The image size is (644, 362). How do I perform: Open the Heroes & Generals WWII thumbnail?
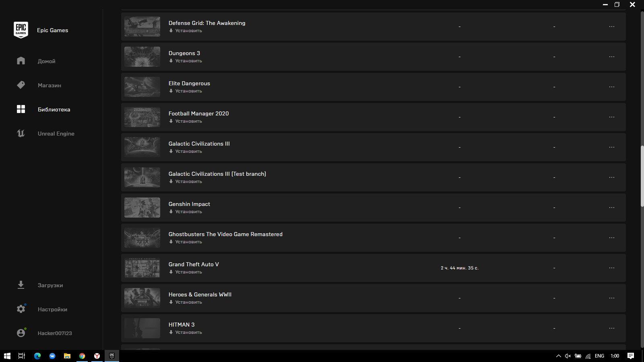pos(142,298)
